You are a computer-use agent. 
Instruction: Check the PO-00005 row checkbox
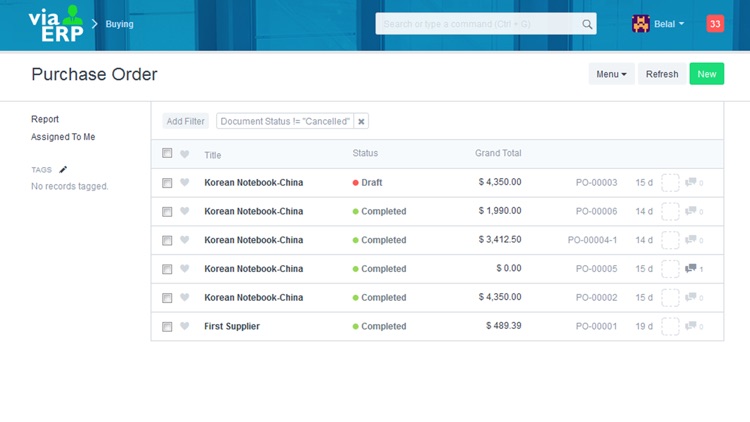(167, 269)
